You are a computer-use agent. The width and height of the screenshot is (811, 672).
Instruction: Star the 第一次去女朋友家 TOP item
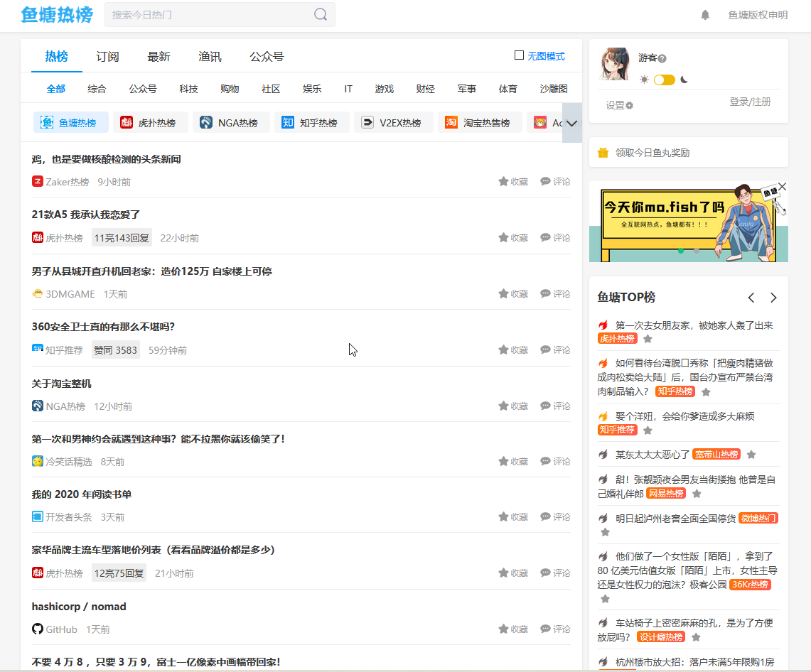648,339
